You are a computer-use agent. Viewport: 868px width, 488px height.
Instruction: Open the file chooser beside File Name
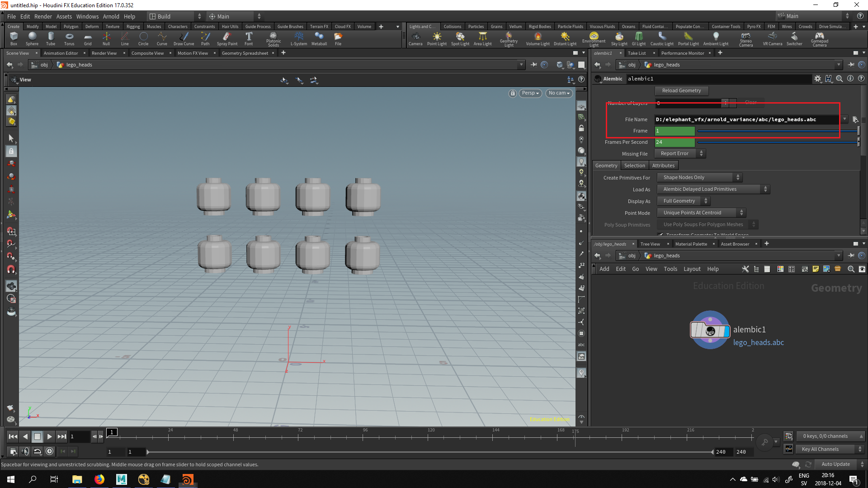point(855,119)
